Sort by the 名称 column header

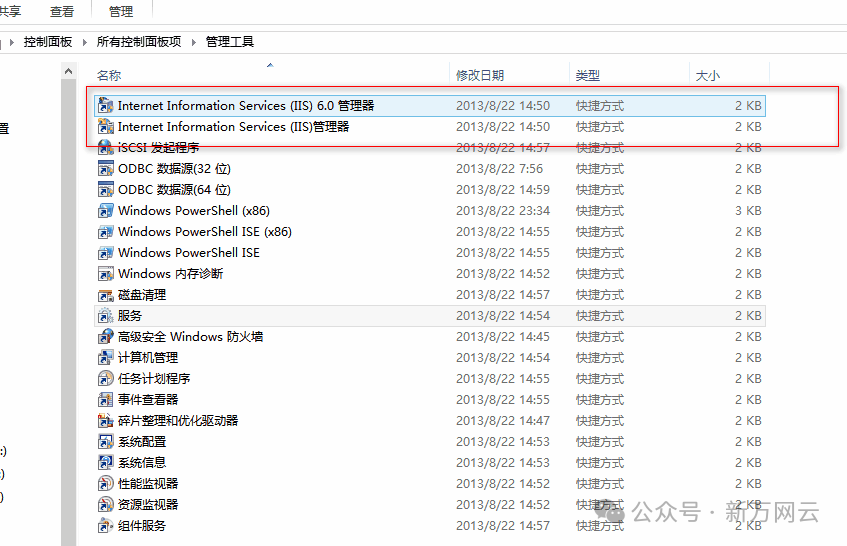coord(109,75)
